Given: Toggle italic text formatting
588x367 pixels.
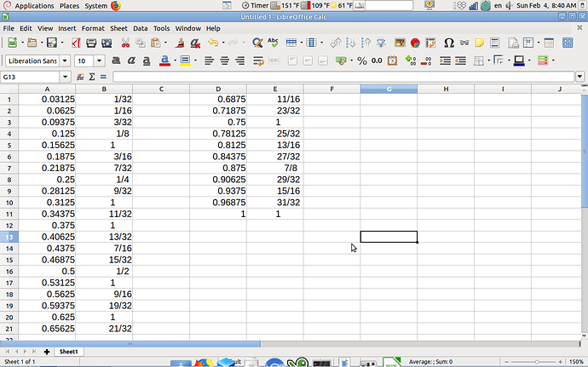Looking at the screenshot, I should coord(131,60).
